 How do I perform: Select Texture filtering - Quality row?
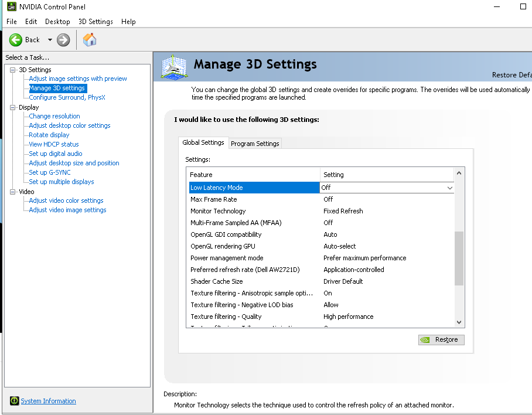pyautogui.click(x=321, y=317)
